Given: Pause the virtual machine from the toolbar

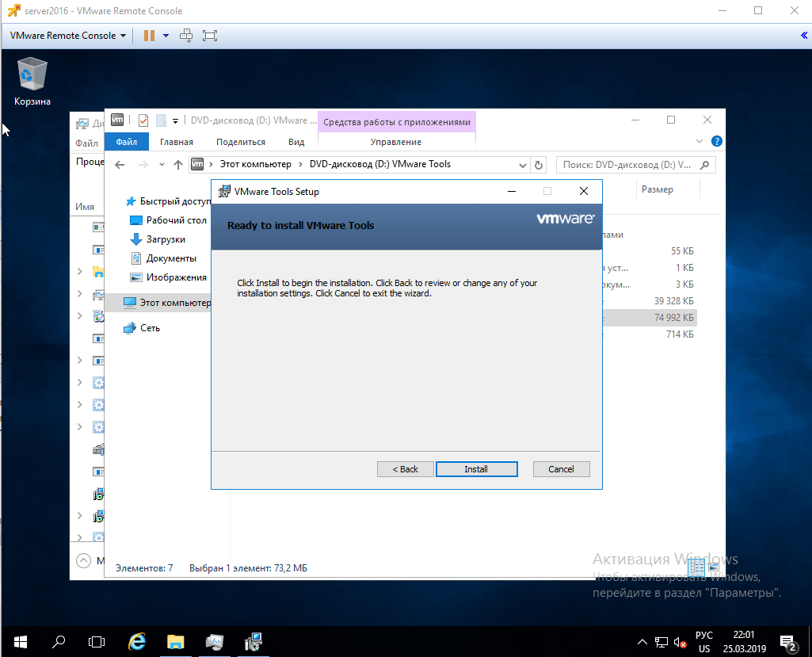Looking at the screenshot, I should 149,35.
